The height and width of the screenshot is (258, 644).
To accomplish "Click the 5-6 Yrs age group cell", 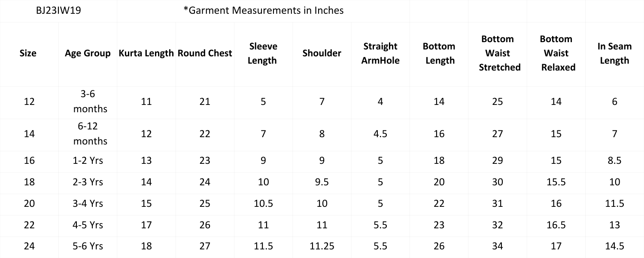I will pyautogui.click(x=88, y=247).
